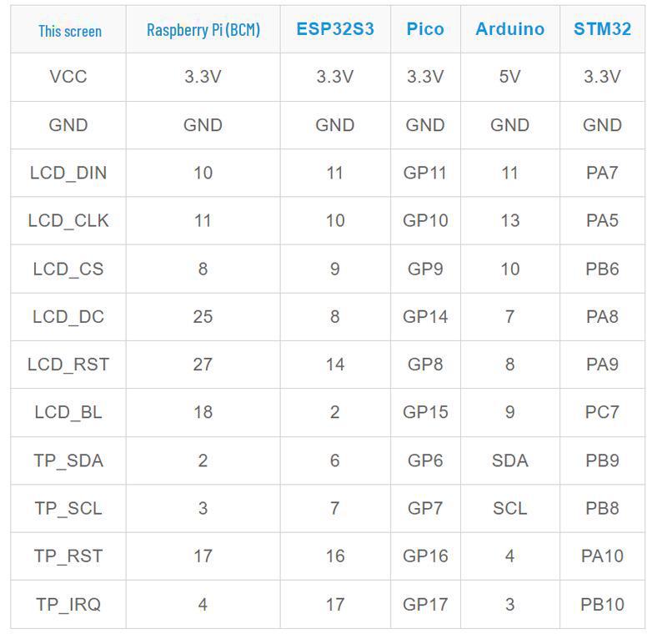Screen dimensions: 667x644
Task: Select the SDA cell under Arduino
Action: click(509, 460)
